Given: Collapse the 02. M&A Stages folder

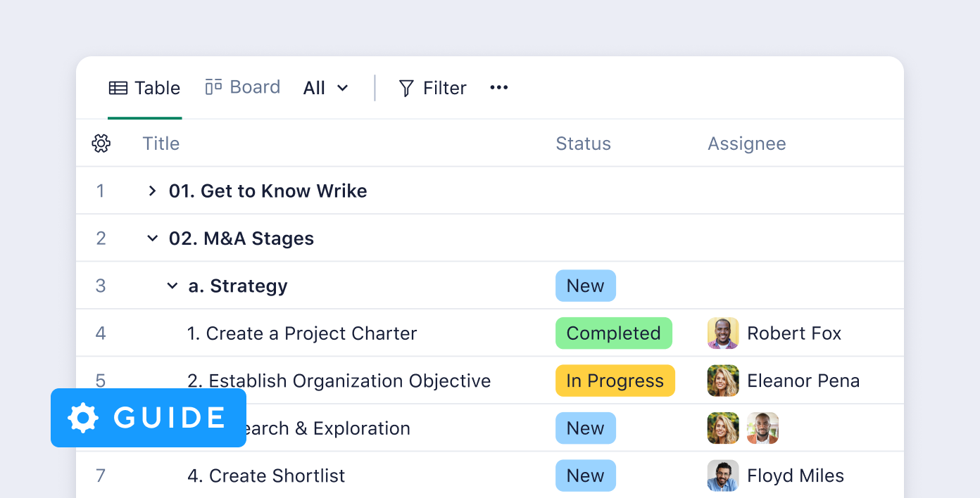Looking at the screenshot, I should click(x=152, y=238).
